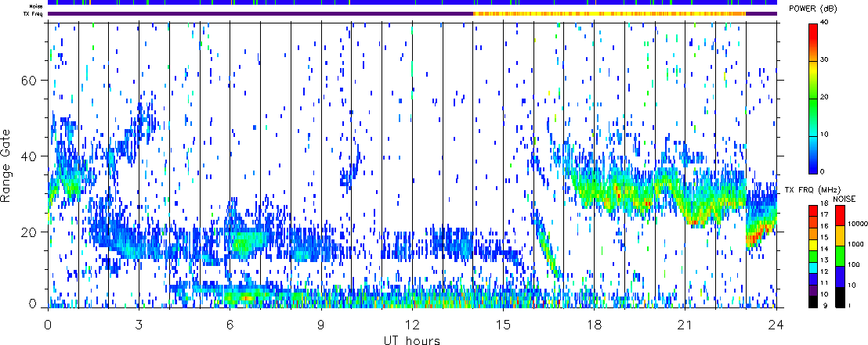Pick the cyan swatch in the TX FRQ legend
868x345 pixels.
coord(813,268)
